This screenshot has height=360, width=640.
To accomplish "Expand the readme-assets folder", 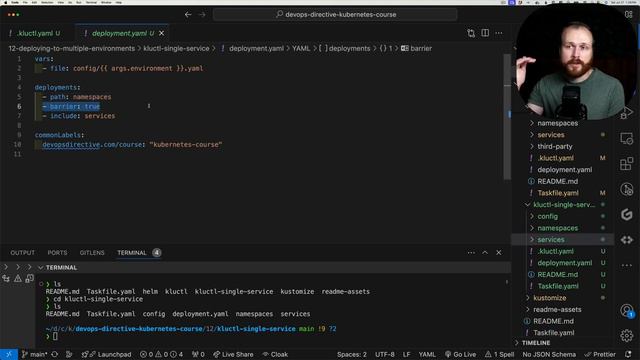I will (x=557, y=309).
